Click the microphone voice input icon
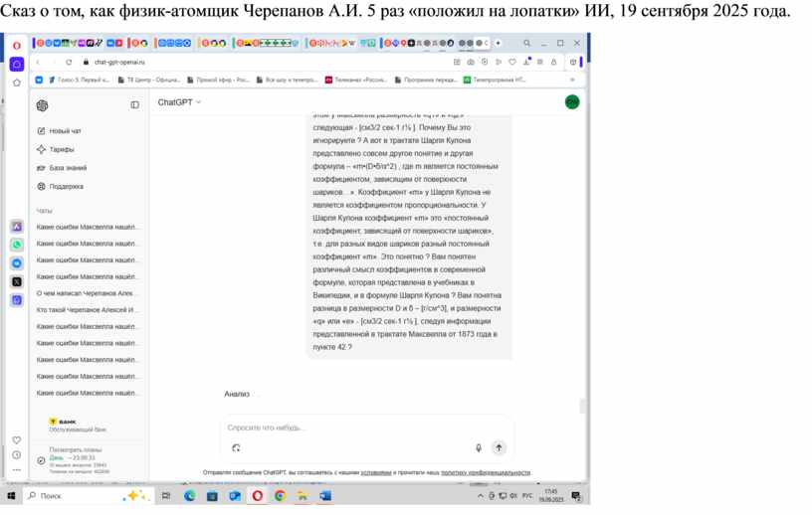The image size is (812, 515). pyautogui.click(x=479, y=448)
